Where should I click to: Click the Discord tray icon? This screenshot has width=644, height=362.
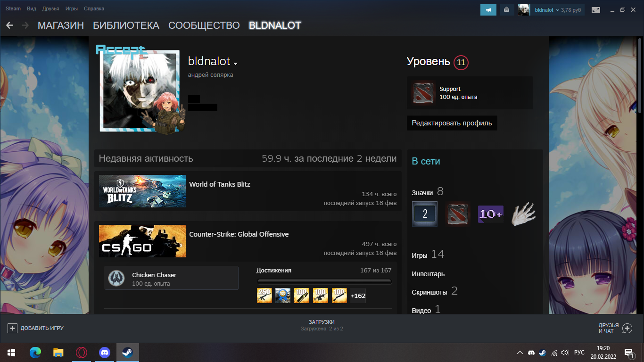tap(531, 353)
